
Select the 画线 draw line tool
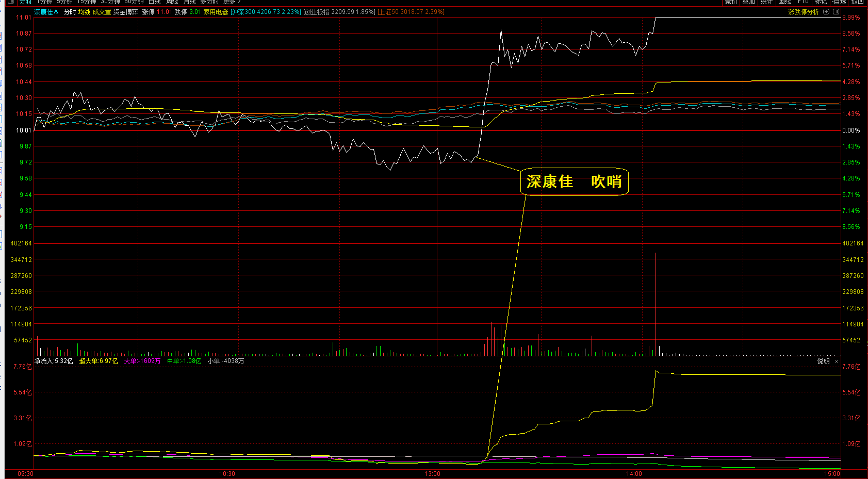click(784, 2)
